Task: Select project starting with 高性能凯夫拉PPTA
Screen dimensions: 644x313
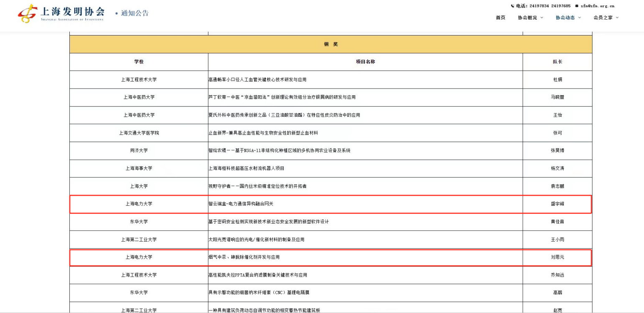Action: coord(258,275)
